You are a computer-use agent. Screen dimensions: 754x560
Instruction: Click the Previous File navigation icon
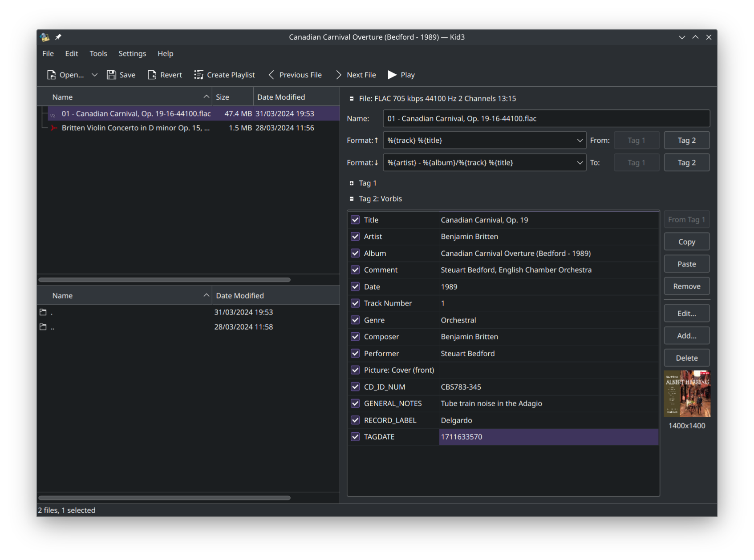(271, 75)
